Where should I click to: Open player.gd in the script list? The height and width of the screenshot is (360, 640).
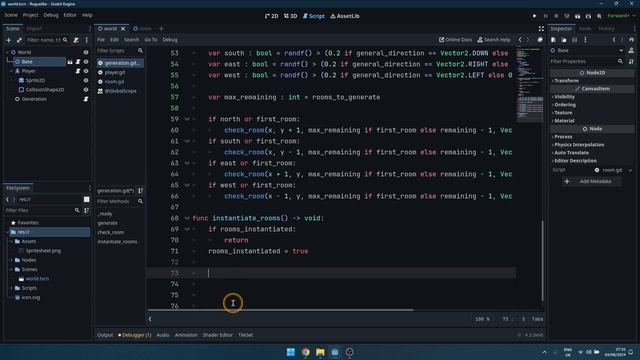pyautogui.click(x=115, y=72)
